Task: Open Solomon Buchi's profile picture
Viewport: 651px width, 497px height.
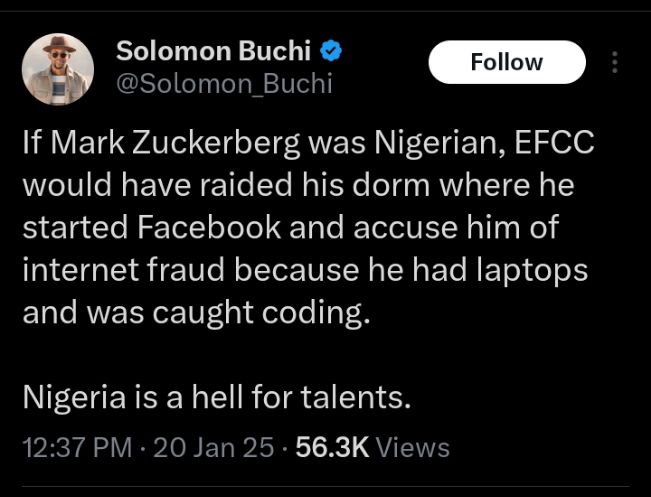Action: tap(58, 68)
